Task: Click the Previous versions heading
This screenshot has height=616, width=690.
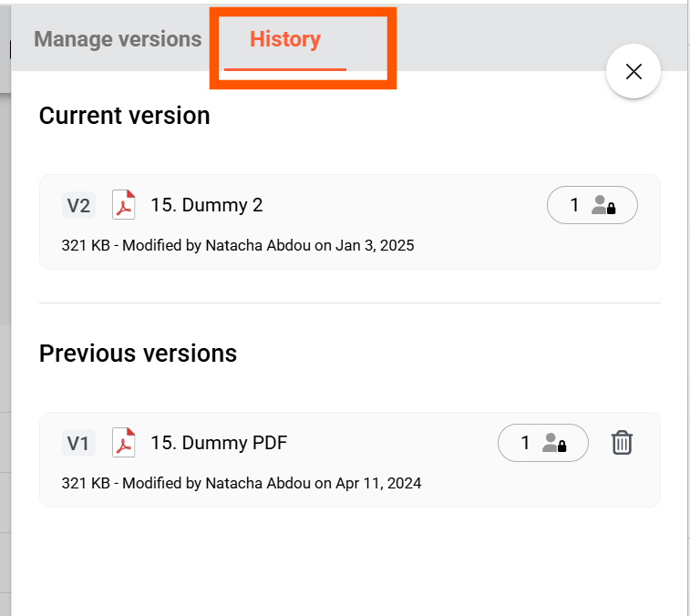Action: (x=138, y=354)
